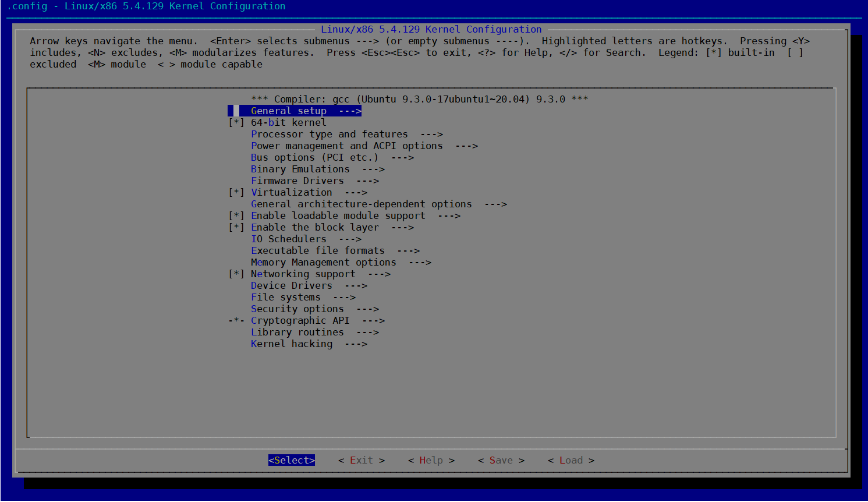Toggle Enable loadable module support checkbox
This screenshot has width=868, height=502.
(x=236, y=215)
